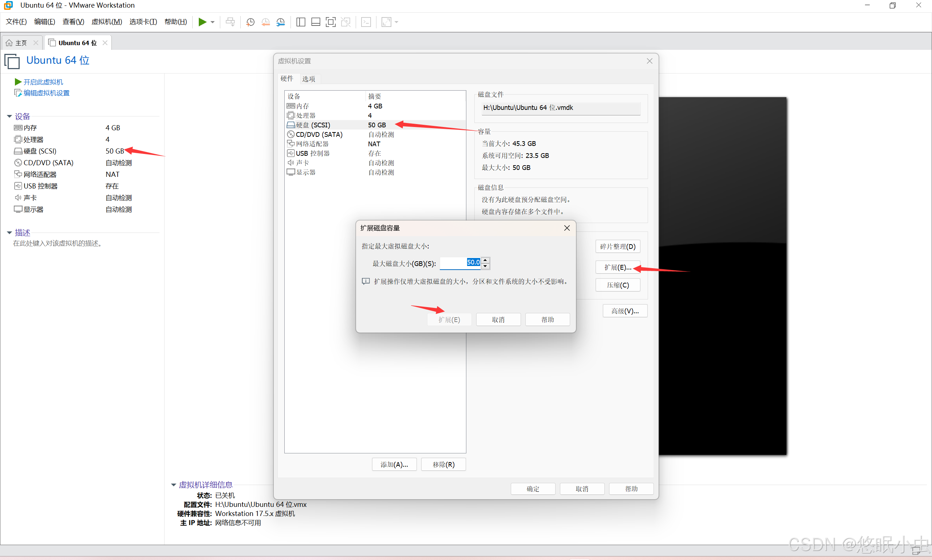Click the green power-on play icon in toolbar
The height and width of the screenshot is (560, 932).
(x=202, y=22)
